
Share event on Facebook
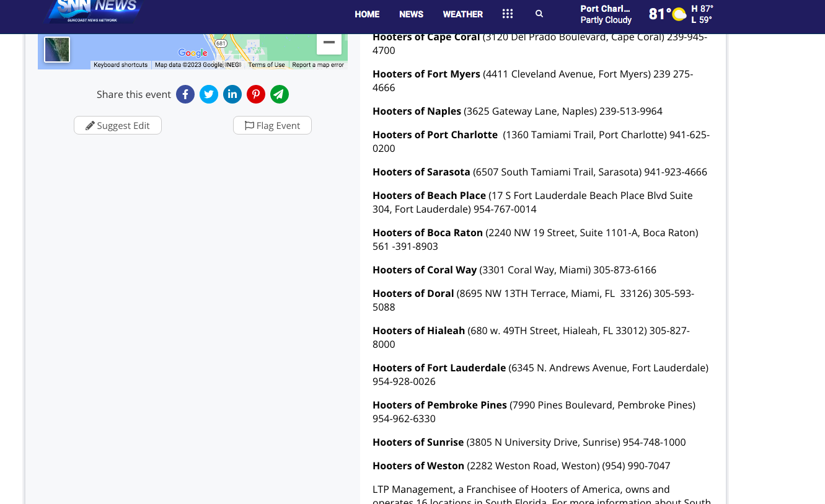point(185,94)
